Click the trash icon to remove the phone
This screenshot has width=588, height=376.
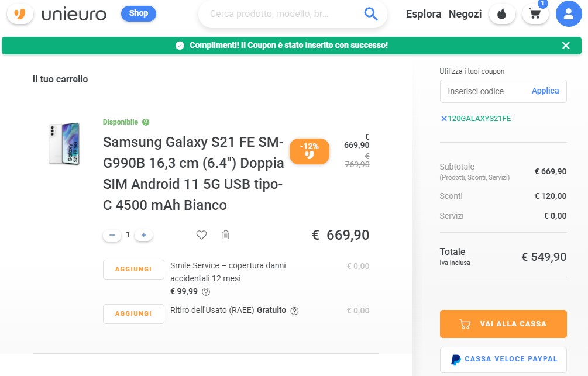[x=225, y=234]
